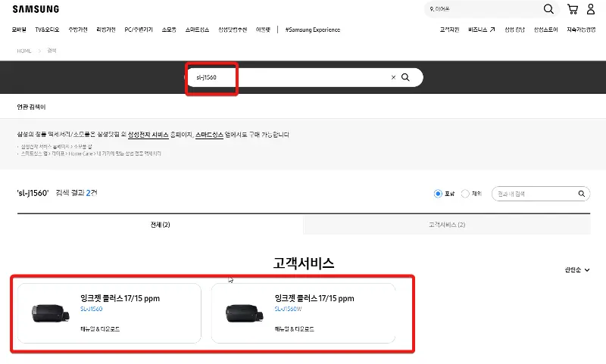Click the underlined 스마트싱스 link in notice
This screenshot has width=606, height=364.
click(x=209, y=135)
